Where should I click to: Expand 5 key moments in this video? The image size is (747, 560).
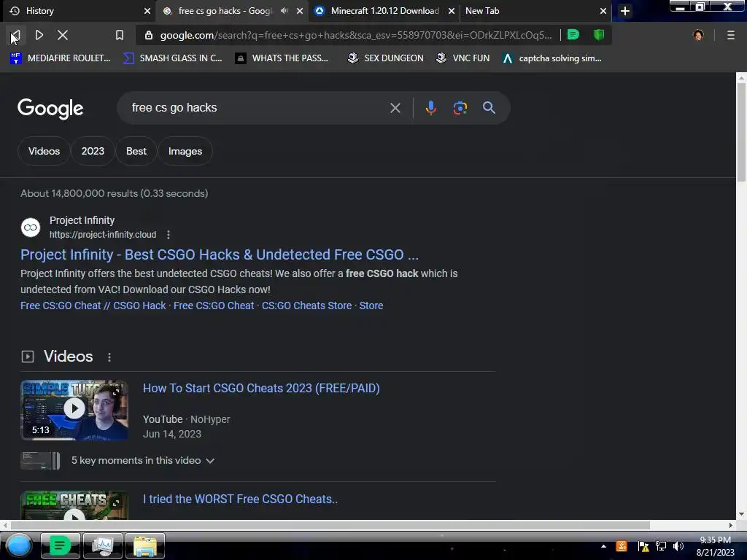coord(142,461)
